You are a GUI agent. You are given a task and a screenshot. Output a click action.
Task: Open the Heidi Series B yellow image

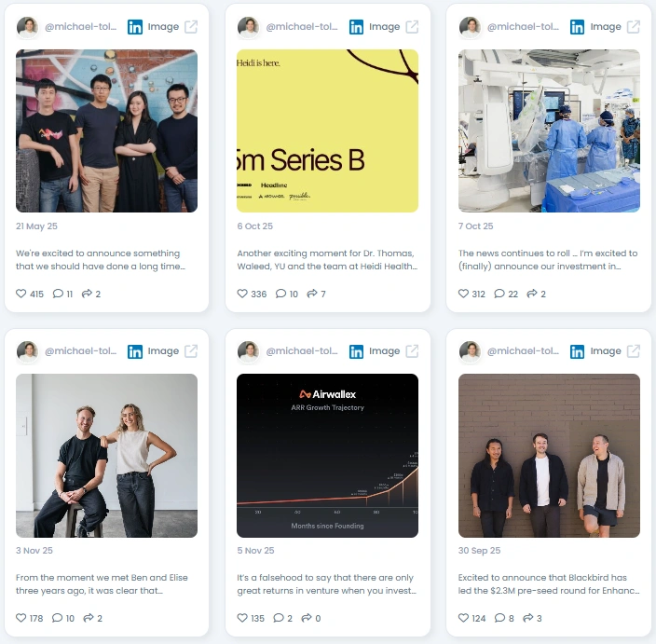pyautogui.click(x=328, y=131)
